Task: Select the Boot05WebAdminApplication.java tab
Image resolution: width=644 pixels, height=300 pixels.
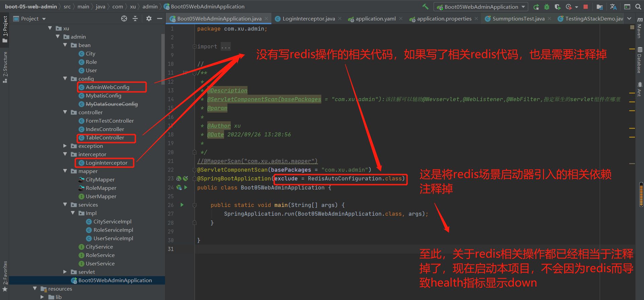Action: click(x=219, y=19)
